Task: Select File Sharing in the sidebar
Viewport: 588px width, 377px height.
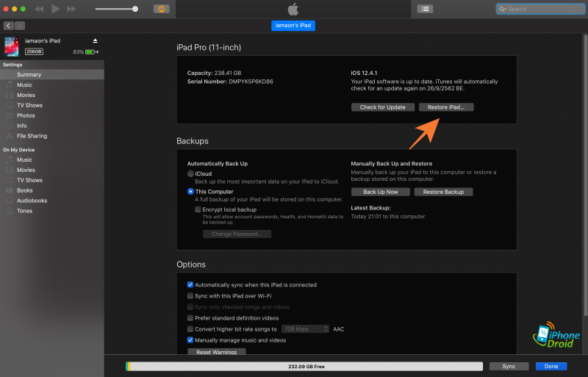Action: (32, 136)
